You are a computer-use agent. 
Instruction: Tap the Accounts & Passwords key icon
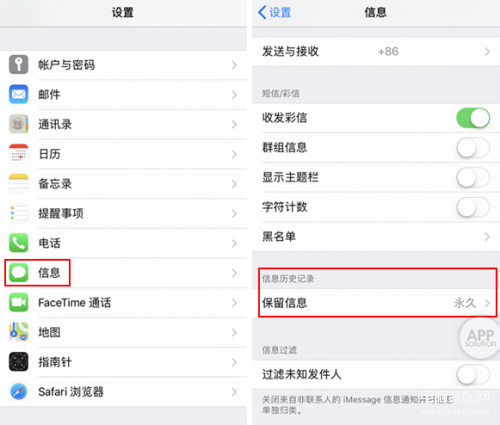point(18,65)
